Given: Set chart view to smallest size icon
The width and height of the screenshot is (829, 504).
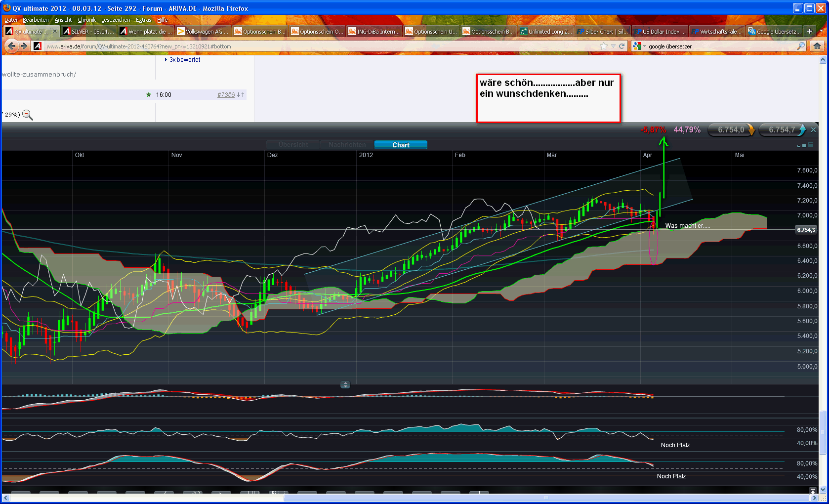Looking at the screenshot, I should tap(799, 145).
